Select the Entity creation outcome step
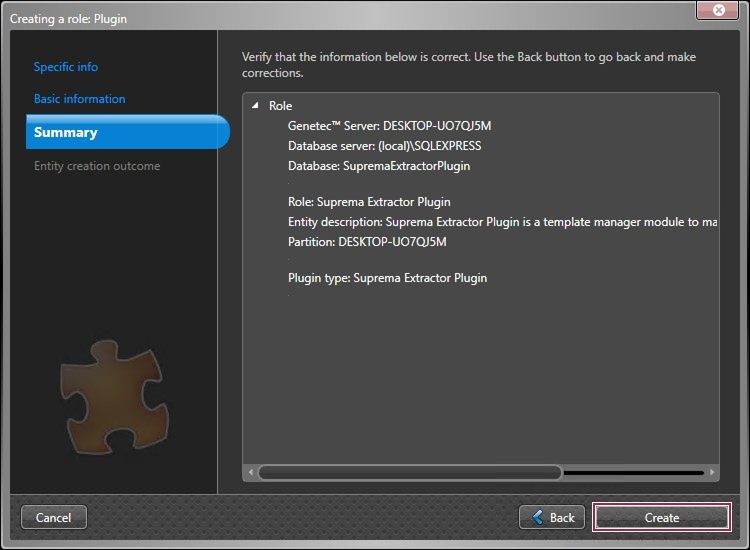750x550 pixels. pos(97,166)
